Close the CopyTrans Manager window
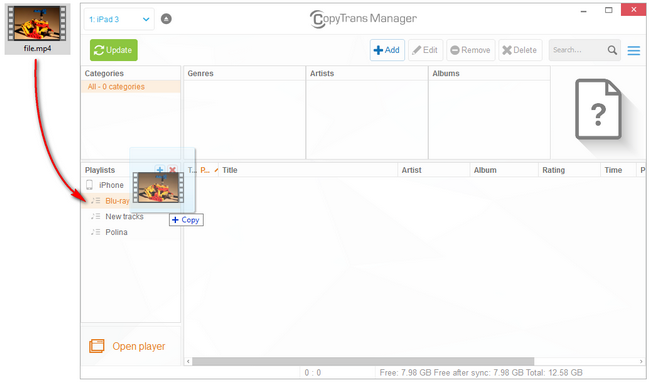 633,10
